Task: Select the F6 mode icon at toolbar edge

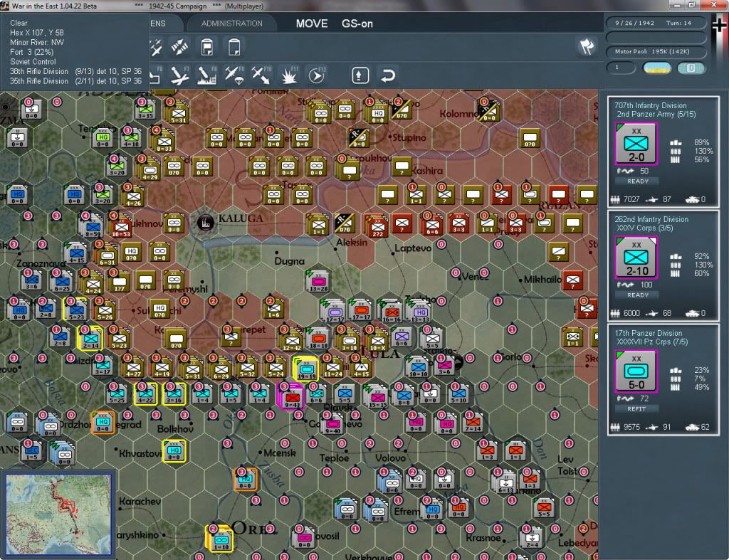Action: tap(156, 75)
